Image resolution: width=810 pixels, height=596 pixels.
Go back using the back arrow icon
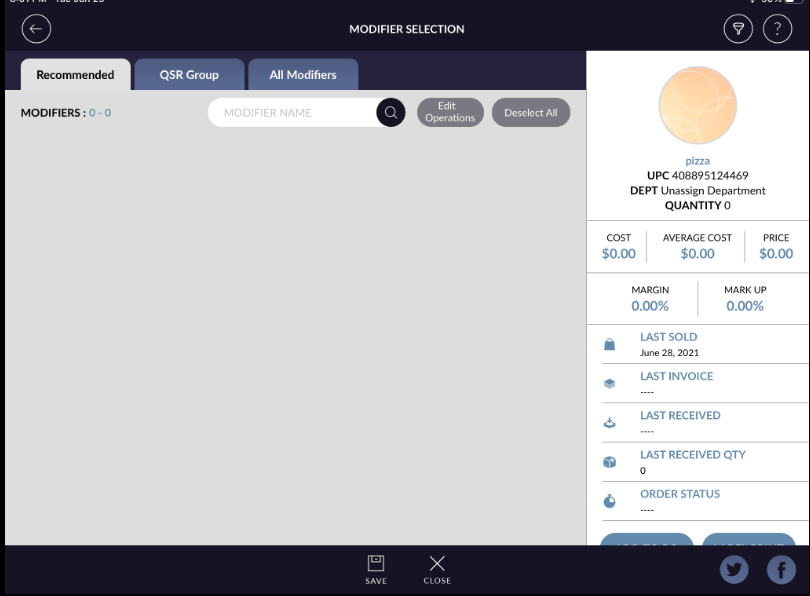[36, 29]
